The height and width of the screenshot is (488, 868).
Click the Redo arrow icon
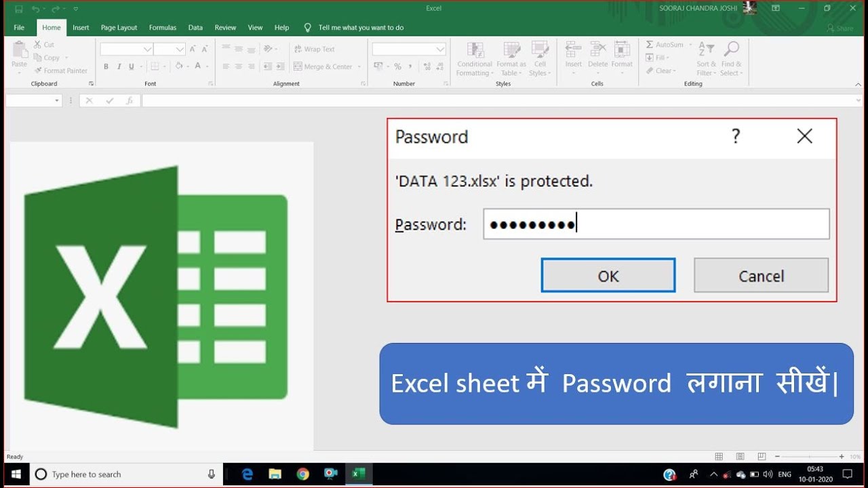(56, 9)
